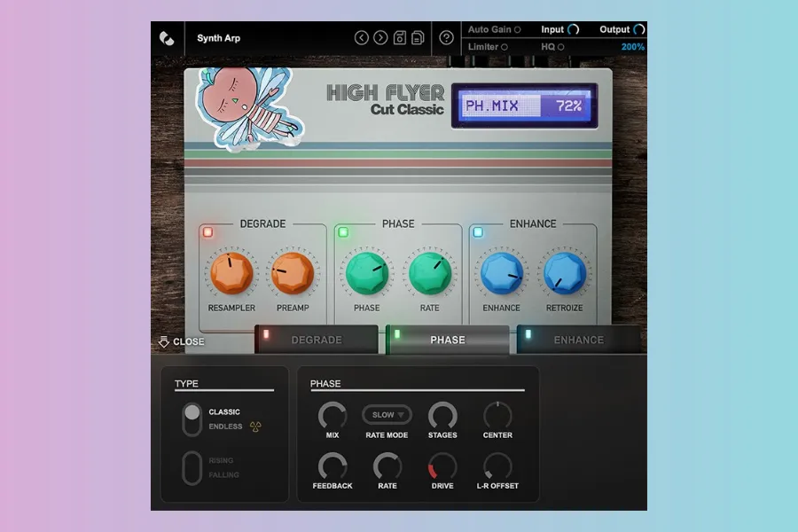Click the save preset disk icon
Screen dimensions: 798x532
pos(400,38)
